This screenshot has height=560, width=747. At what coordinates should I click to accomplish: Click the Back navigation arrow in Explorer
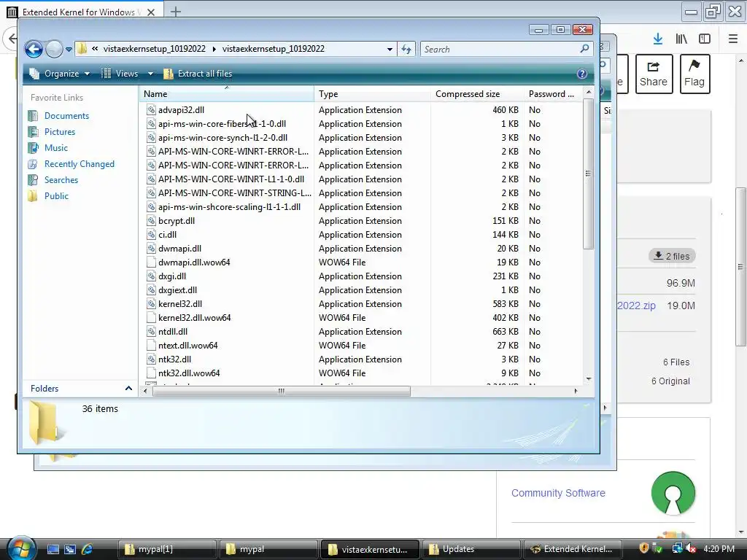pos(34,49)
